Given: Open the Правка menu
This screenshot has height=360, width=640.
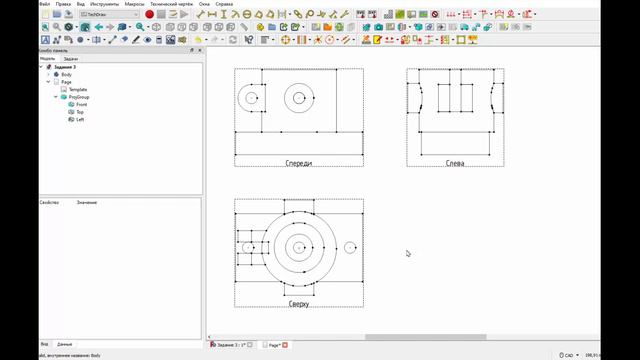Looking at the screenshot, I should (63, 4).
